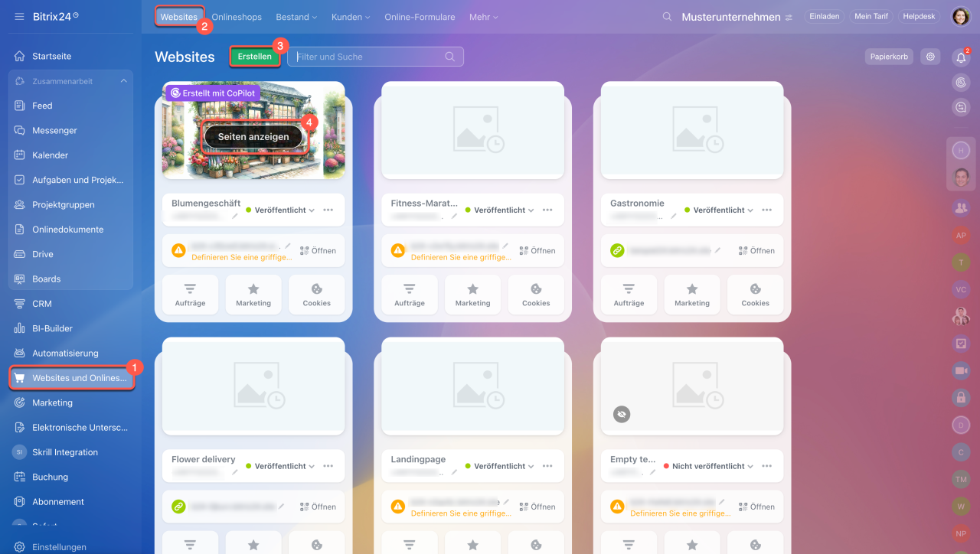Open the lock icon in right rail
This screenshot has height=554, width=980.
pos(961,397)
